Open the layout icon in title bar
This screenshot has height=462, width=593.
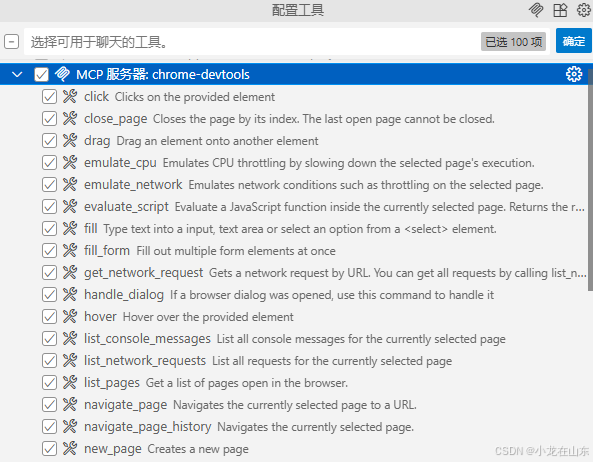pos(560,10)
